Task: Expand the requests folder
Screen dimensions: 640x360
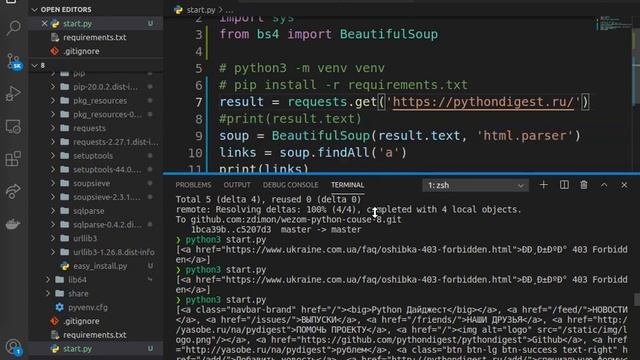Action: pyautogui.click(x=53, y=128)
